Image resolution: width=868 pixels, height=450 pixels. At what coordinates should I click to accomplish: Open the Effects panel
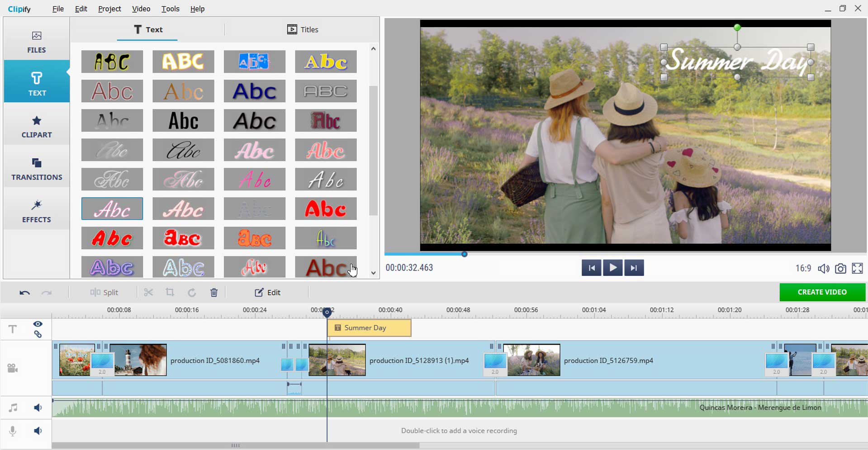37,211
